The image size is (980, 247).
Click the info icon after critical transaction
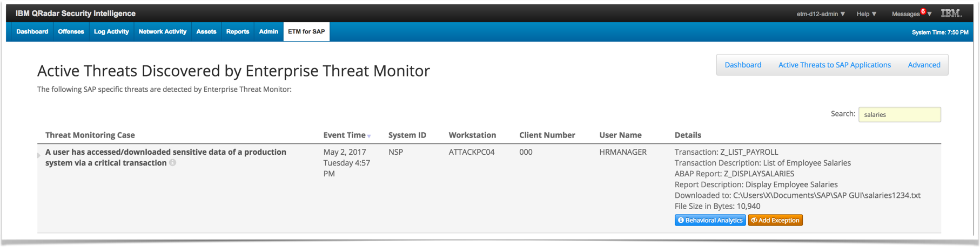[x=172, y=163]
